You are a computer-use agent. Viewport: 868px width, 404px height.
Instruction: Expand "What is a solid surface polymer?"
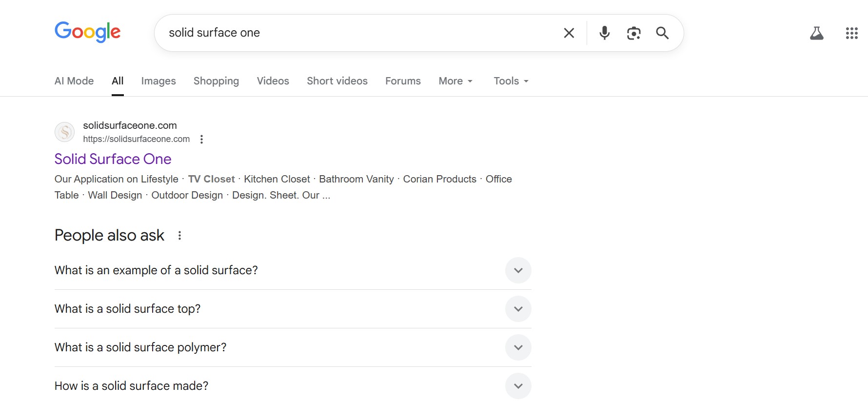[x=518, y=347]
